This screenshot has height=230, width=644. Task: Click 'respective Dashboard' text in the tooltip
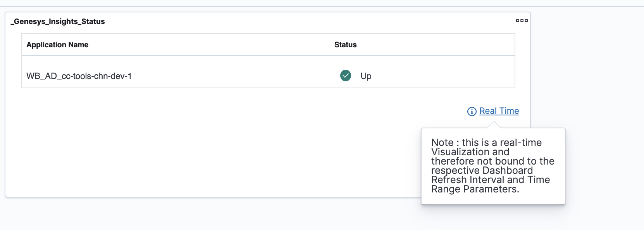(x=482, y=170)
